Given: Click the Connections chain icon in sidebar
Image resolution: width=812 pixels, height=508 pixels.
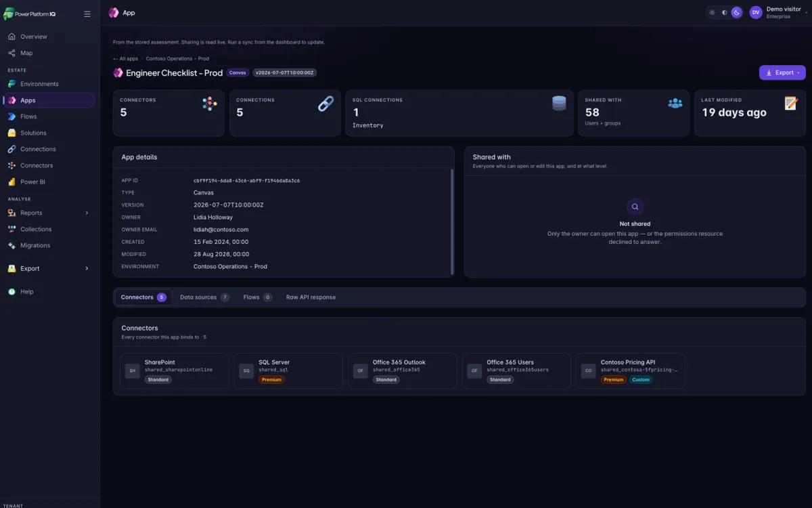Looking at the screenshot, I should pos(12,149).
